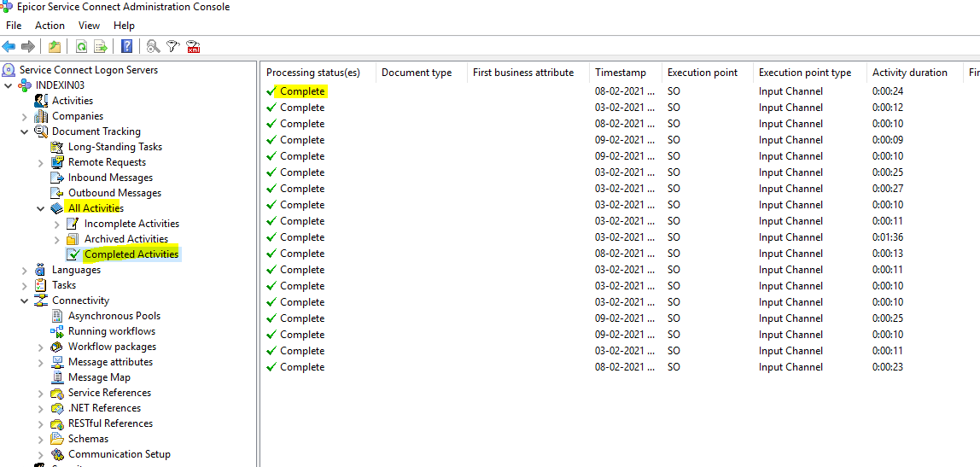Collapse the INDEXIN03 server node

[9, 85]
